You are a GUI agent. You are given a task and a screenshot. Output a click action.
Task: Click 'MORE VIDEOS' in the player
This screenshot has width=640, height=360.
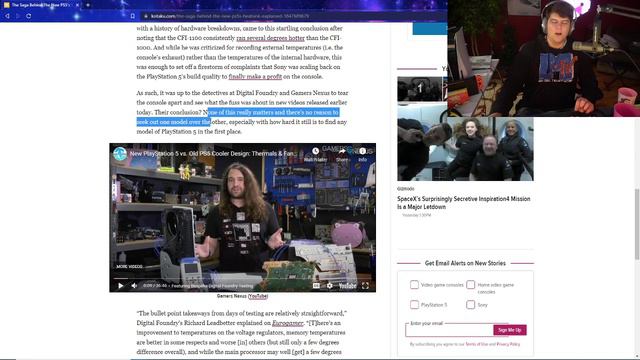click(x=129, y=267)
